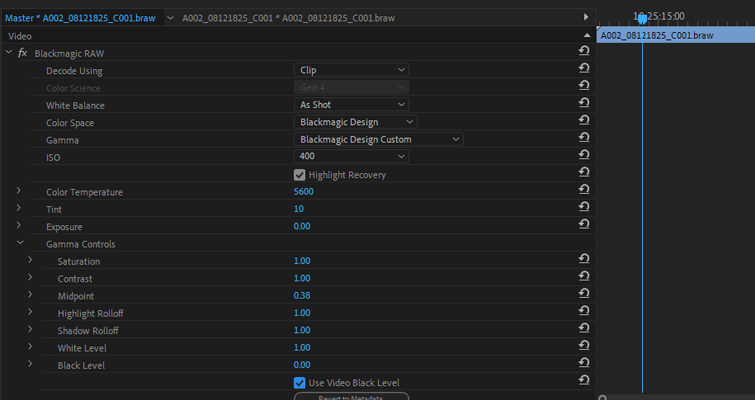
Task: Toggle the Blackmagic RAW fx badge
Action: coord(22,53)
